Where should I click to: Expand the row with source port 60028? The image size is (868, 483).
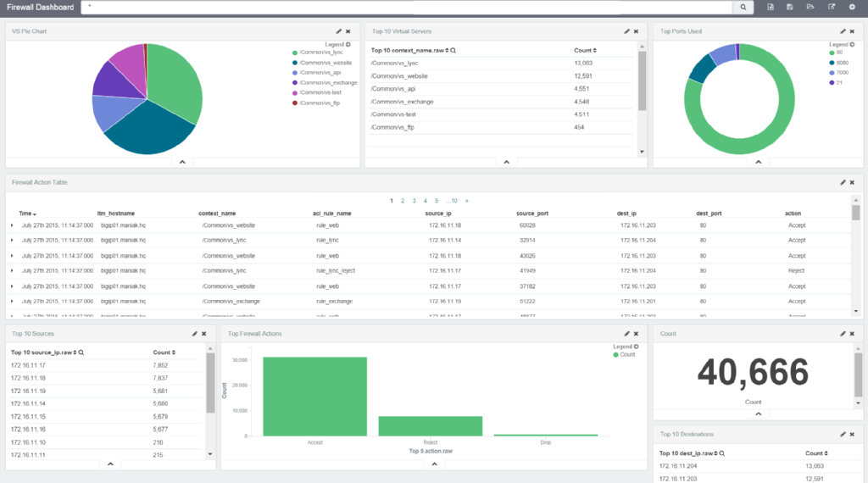[12, 225]
